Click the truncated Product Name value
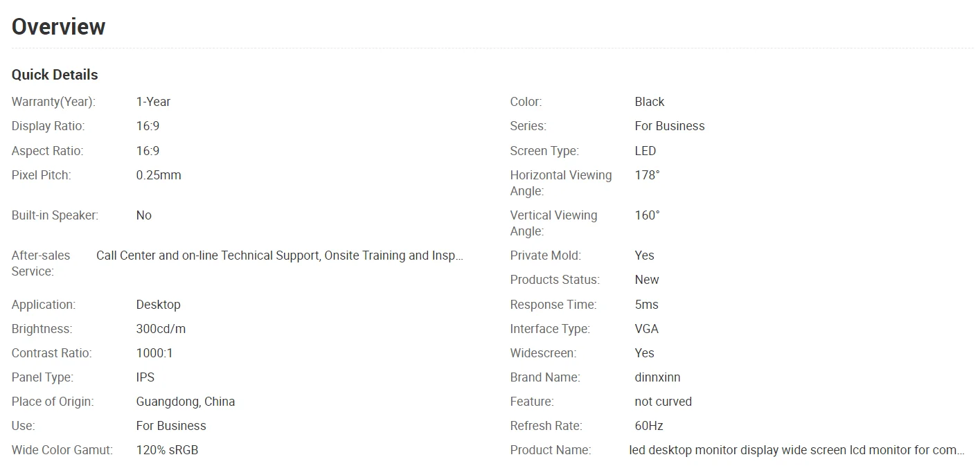Screen dimensions: 980x466 click(x=797, y=450)
